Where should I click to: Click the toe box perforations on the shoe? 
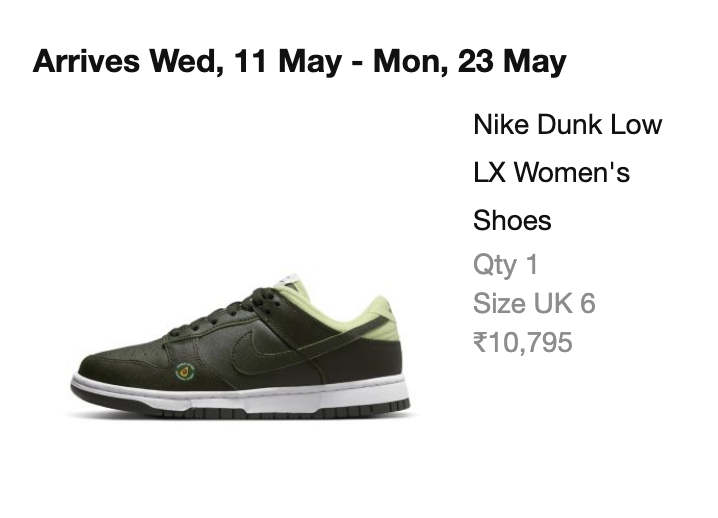[x=141, y=354]
